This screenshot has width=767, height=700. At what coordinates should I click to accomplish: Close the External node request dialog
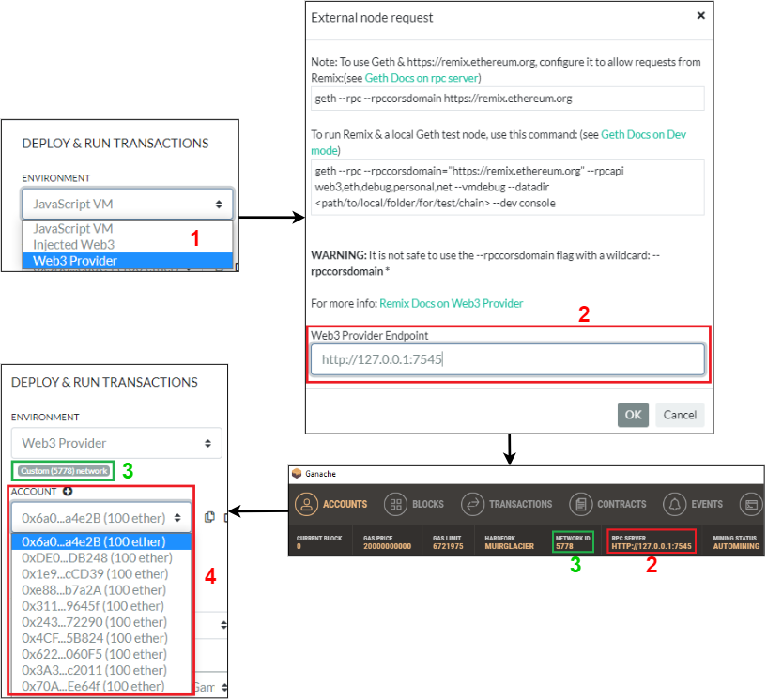[x=701, y=16]
